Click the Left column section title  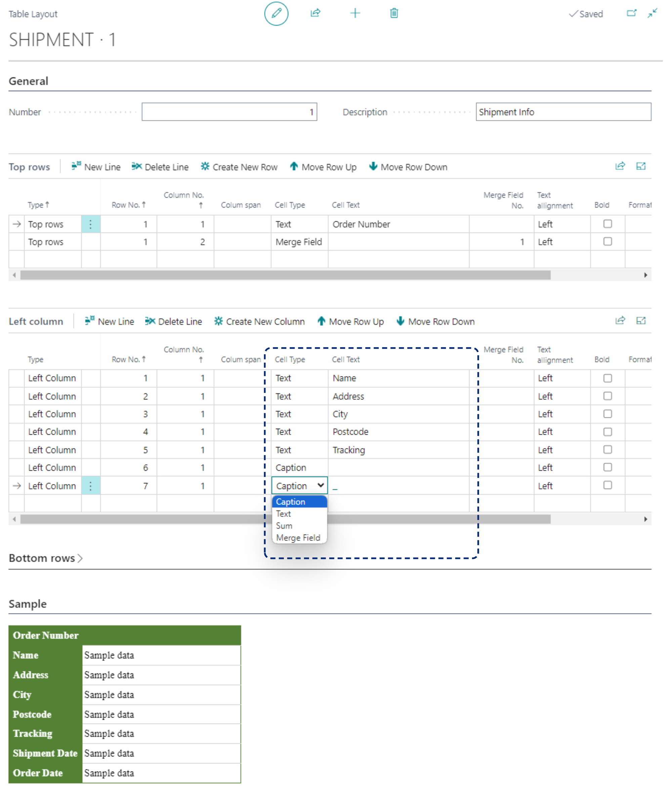coord(36,321)
